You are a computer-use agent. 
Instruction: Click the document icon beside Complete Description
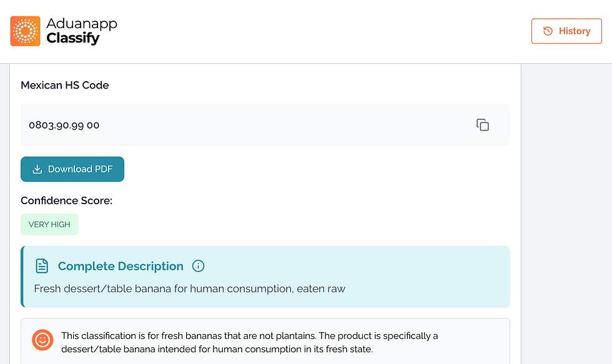42,267
